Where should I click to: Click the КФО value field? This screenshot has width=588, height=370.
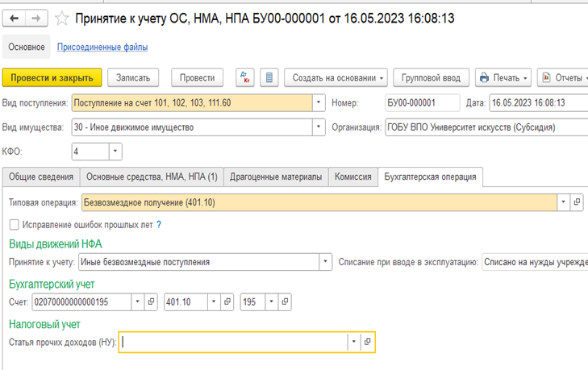pos(90,152)
